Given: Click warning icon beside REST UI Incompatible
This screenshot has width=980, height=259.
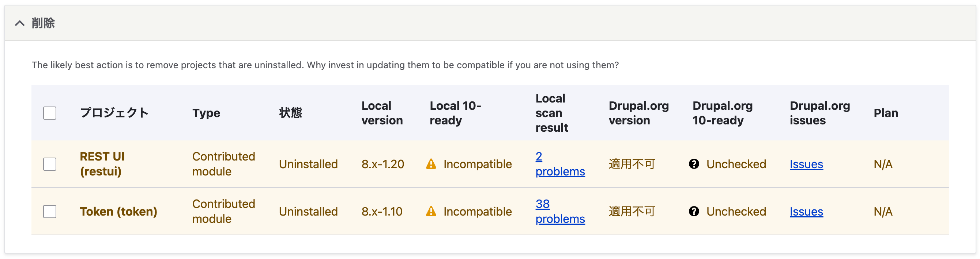Looking at the screenshot, I should coord(431,164).
